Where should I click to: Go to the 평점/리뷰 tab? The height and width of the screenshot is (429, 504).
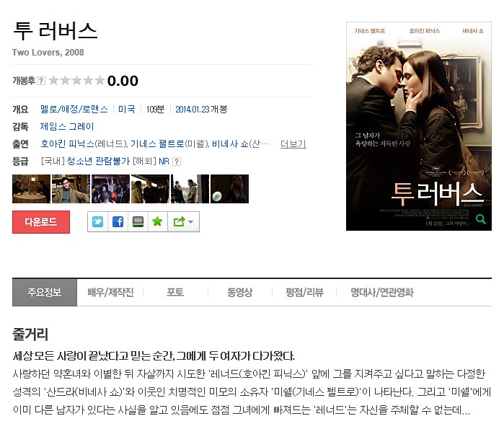coord(304,292)
